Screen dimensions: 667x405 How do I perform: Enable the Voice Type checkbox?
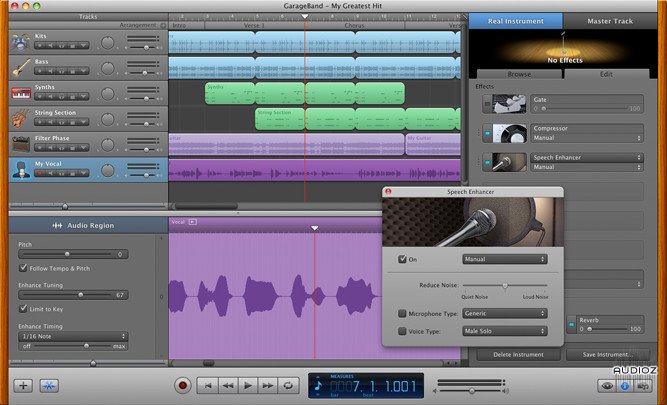click(x=402, y=331)
